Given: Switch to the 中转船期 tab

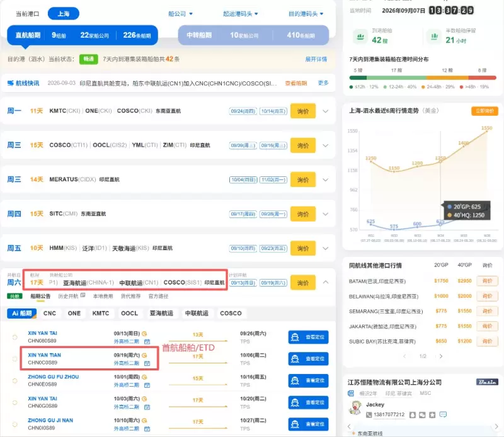Looking at the screenshot, I should pos(253,35).
